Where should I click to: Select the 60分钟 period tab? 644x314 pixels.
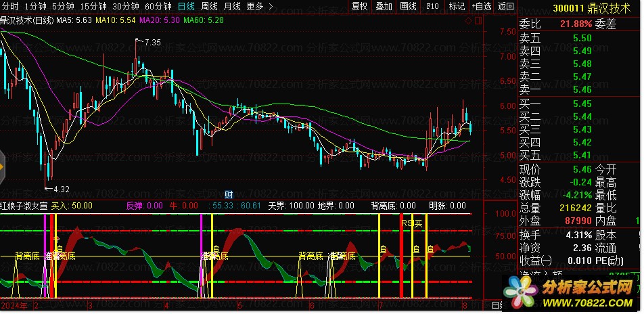(x=158, y=6)
